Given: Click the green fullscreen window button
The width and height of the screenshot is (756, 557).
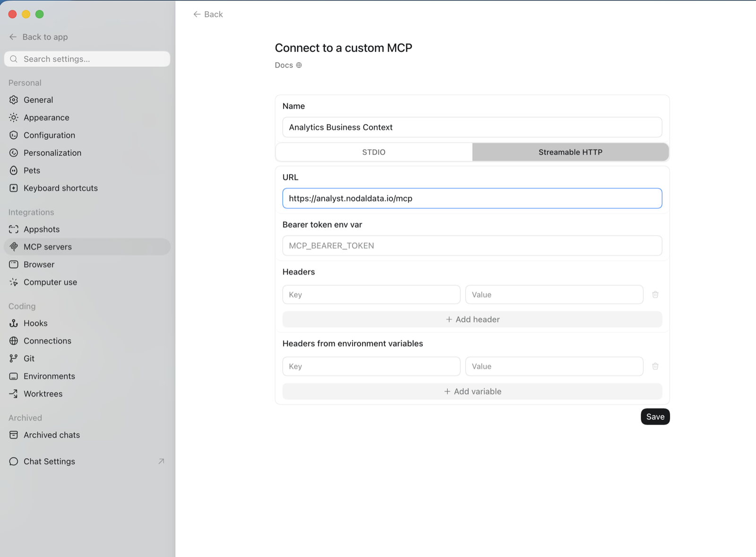Looking at the screenshot, I should click(40, 14).
